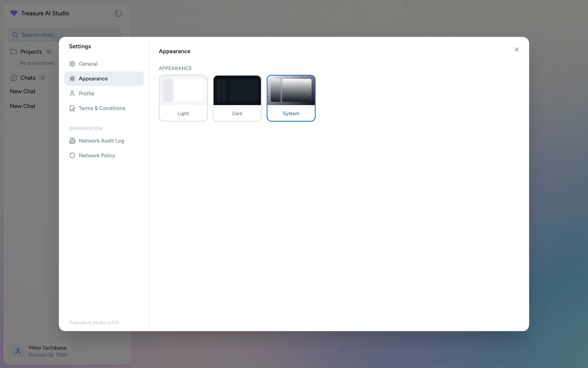Click the Settings heading
Screen dimensions: 588x368
click(x=80, y=46)
